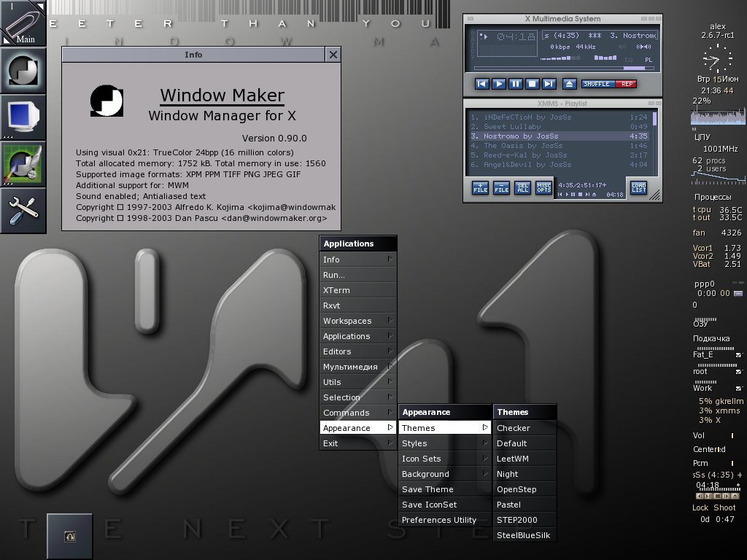Open the wrench and screwdriver preferences icon
Screen dimensions: 747x560
(x=23, y=210)
